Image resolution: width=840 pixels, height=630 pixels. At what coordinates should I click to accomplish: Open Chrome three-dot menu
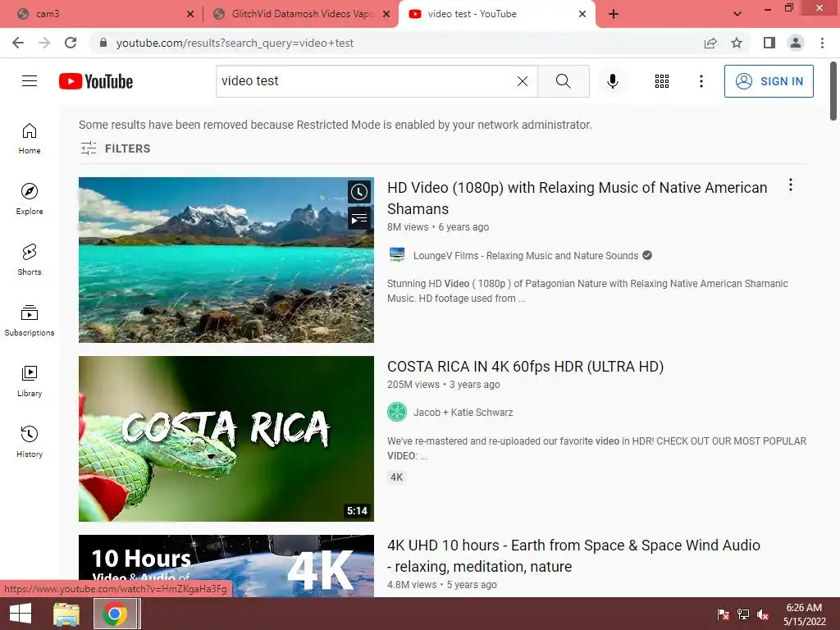coord(822,43)
